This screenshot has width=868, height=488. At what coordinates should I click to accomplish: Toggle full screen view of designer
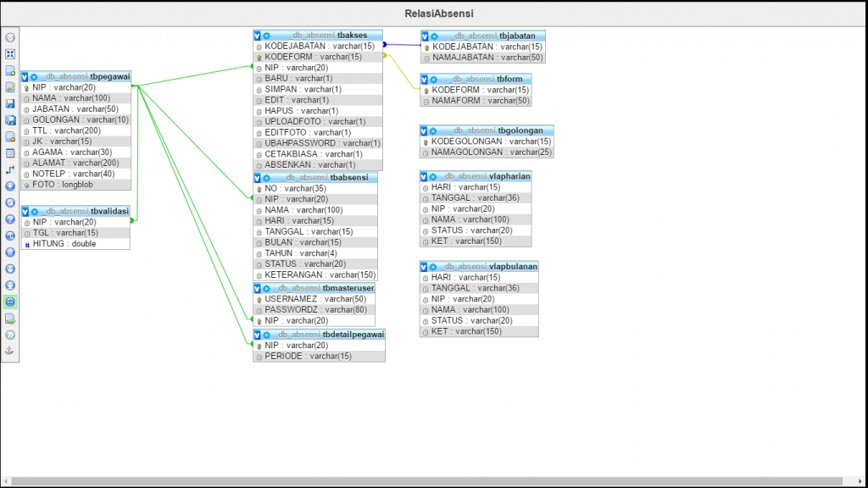pyautogui.click(x=10, y=53)
